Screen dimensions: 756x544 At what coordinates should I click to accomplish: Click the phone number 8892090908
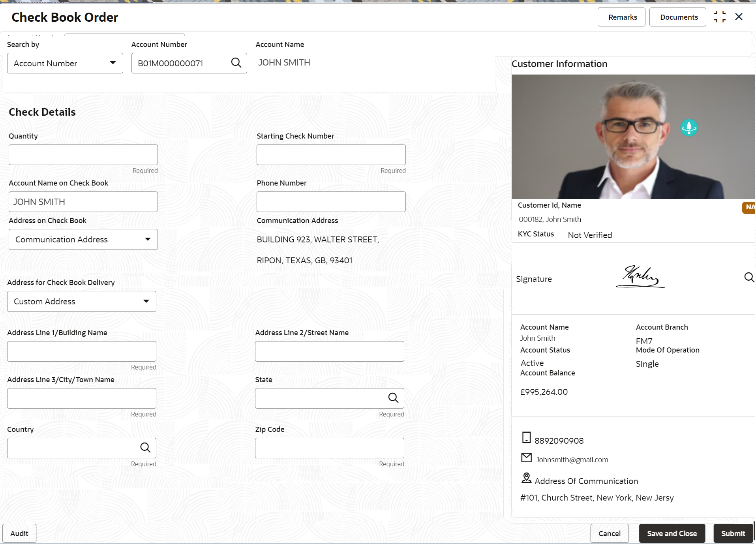(559, 441)
